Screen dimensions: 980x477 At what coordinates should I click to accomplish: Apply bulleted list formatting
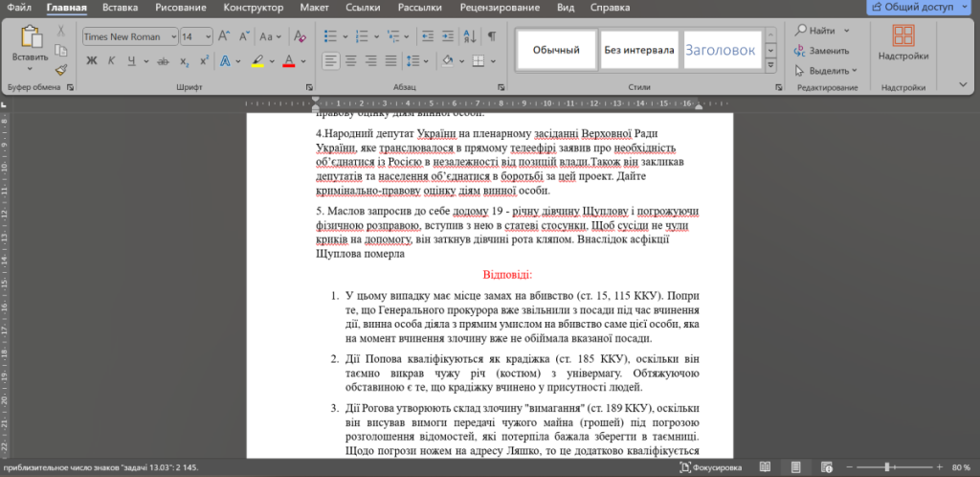329,36
